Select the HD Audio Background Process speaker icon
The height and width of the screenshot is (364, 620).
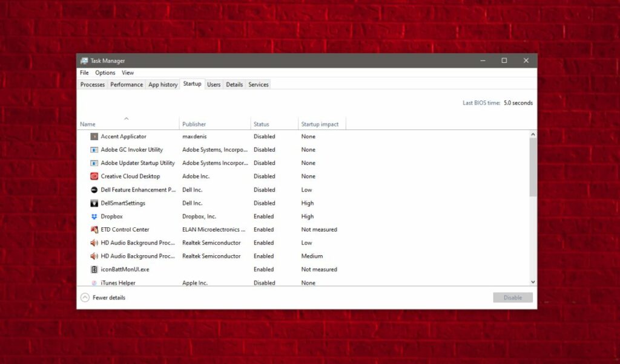[94, 242]
